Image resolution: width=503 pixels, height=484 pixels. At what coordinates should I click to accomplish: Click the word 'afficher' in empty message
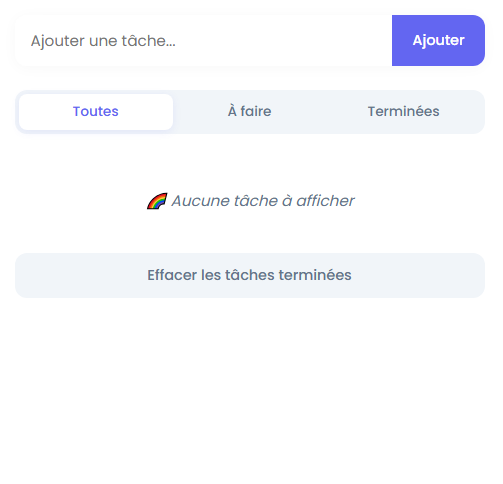pyautogui.click(x=325, y=201)
